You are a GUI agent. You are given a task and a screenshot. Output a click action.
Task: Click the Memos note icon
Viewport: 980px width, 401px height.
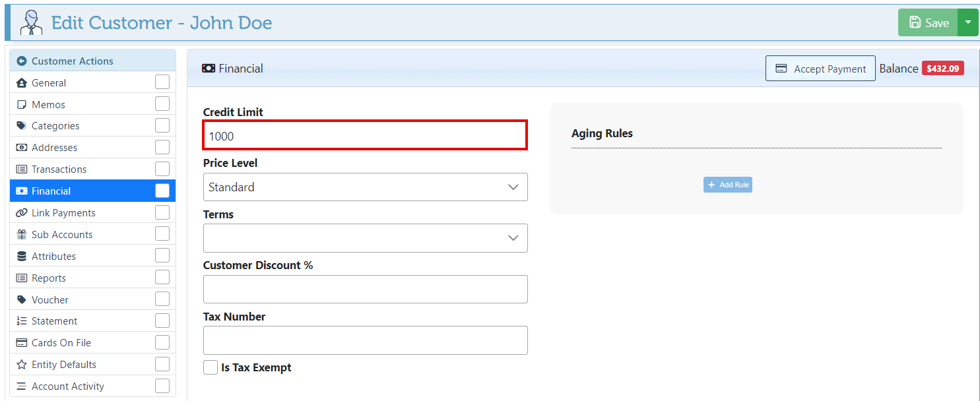pyautogui.click(x=22, y=105)
